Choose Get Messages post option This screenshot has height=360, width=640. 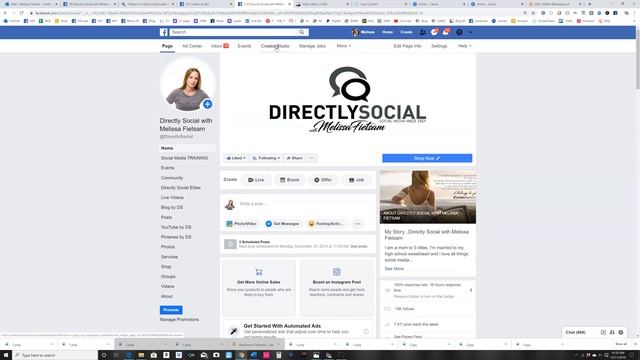coord(282,224)
